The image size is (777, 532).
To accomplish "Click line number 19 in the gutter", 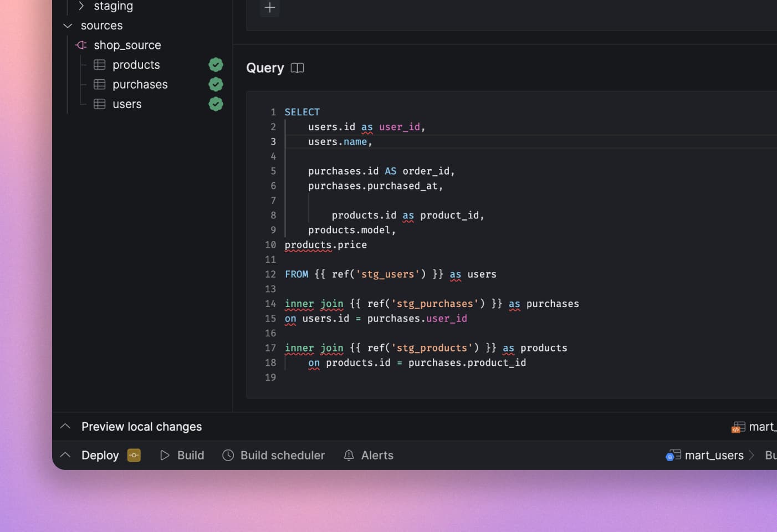I will pyautogui.click(x=270, y=377).
